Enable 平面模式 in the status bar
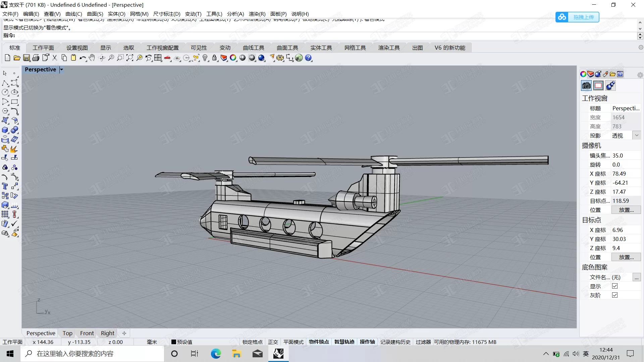The height and width of the screenshot is (362, 644). tap(294, 342)
